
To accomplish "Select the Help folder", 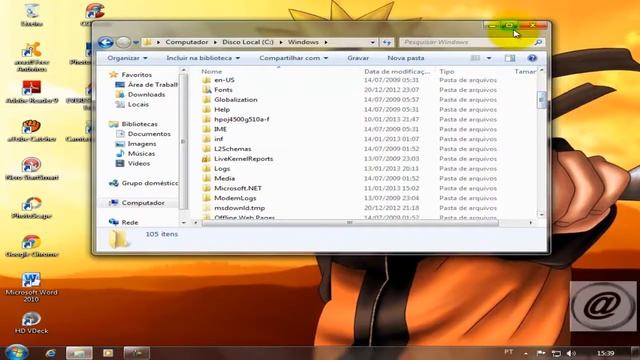I will tap(222, 109).
